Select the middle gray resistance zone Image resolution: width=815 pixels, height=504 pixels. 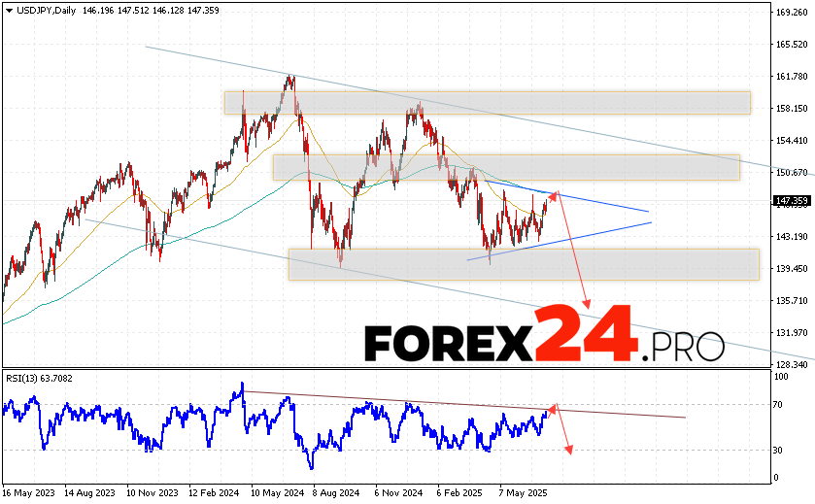[x=505, y=166]
